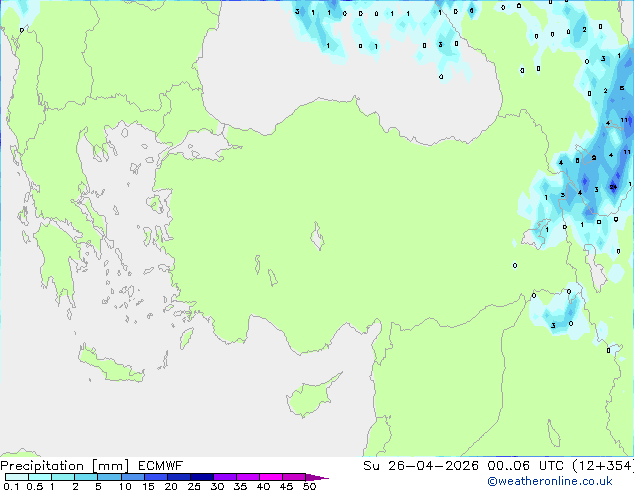The width and height of the screenshot is (634, 490).
Task: Pick the 30–35 mm purple swatch
Action: tap(224, 477)
